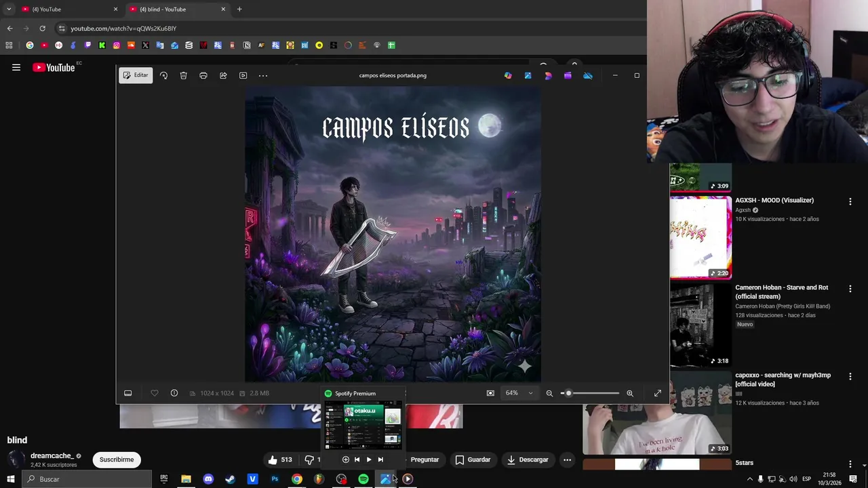Rotate the image in Photos viewer
This screenshot has height=488, width=868.
(163, 75)
